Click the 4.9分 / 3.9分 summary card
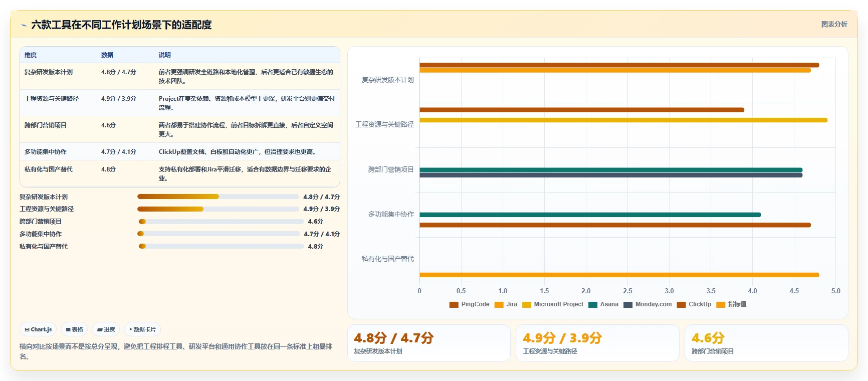Viewport: 868px width, 381px height. (x=597, y=343)
